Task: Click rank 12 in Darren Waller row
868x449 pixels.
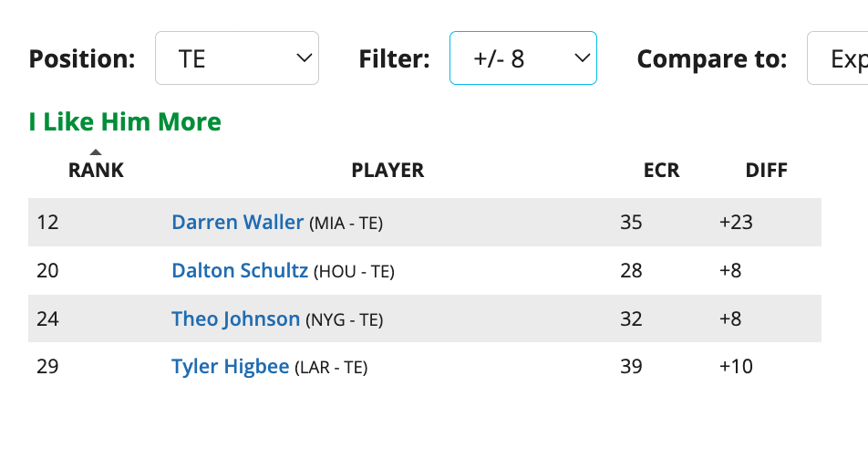Action: click(x=47, y=222)
